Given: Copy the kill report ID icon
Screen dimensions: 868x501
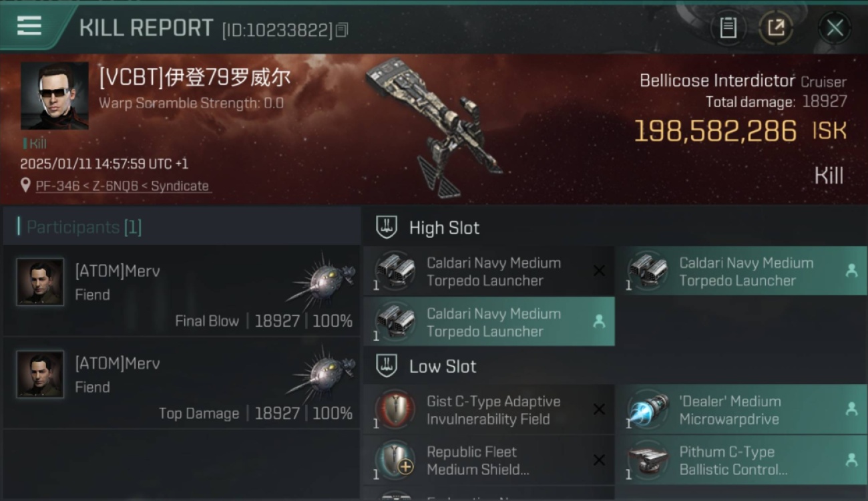Looking at the screenshot, I should point(342,30).
